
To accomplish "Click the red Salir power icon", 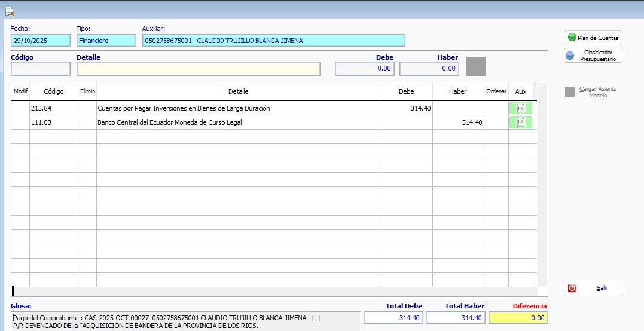I will click(572, 288).
